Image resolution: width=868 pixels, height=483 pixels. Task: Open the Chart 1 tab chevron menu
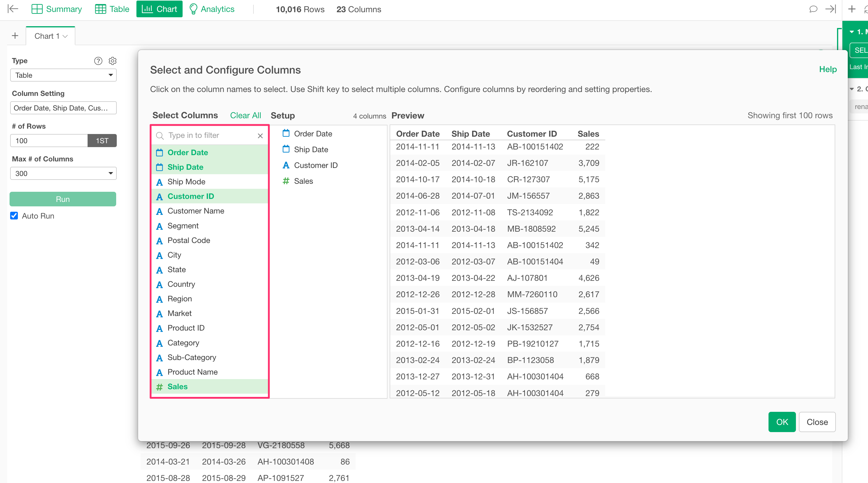(x=65, y=36)
